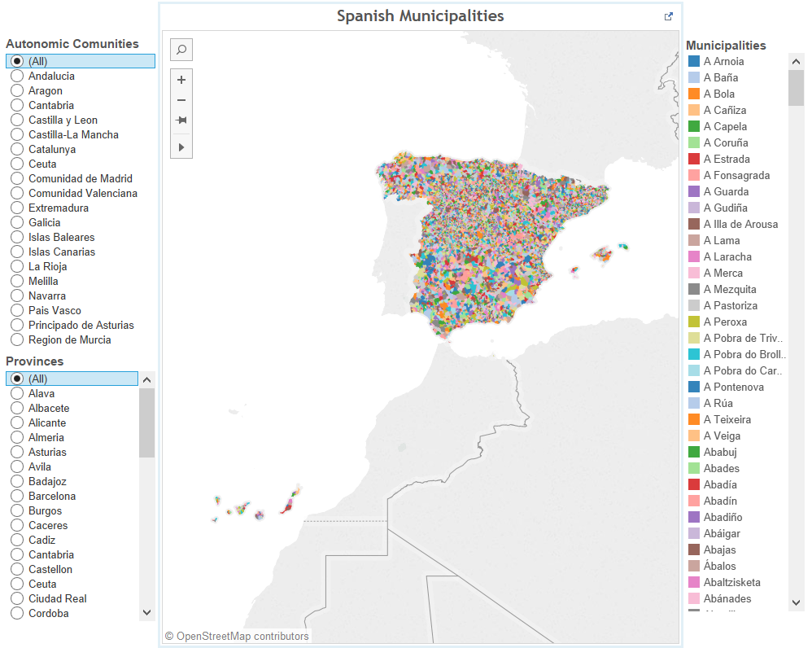Click the Municipalities legend scroll up arrow

[x=796, y=62]
